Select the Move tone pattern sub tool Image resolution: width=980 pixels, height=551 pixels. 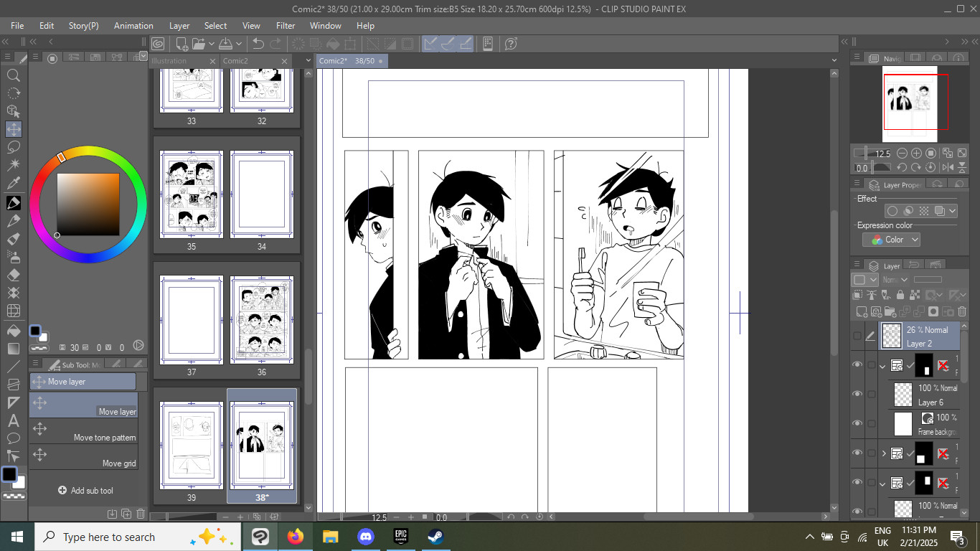click(x=84, y=430)
